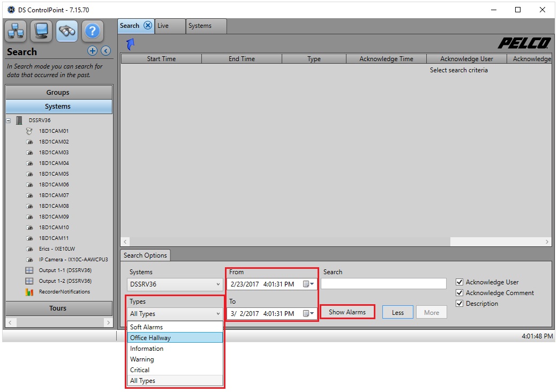Click the blue arrow icon above the results grid
This screenshot has height=392, width=558.
[x=129, y=44]
